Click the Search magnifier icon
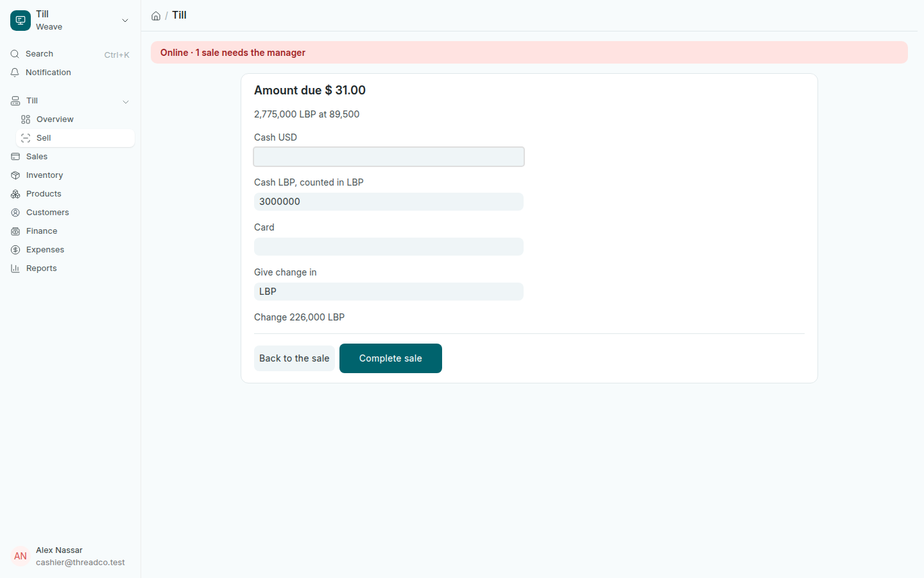 pyautogui.click(x=15, y=54)
